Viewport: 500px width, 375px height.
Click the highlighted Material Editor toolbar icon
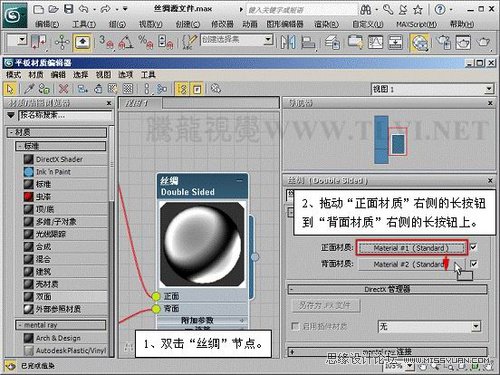tap(419, 43)
